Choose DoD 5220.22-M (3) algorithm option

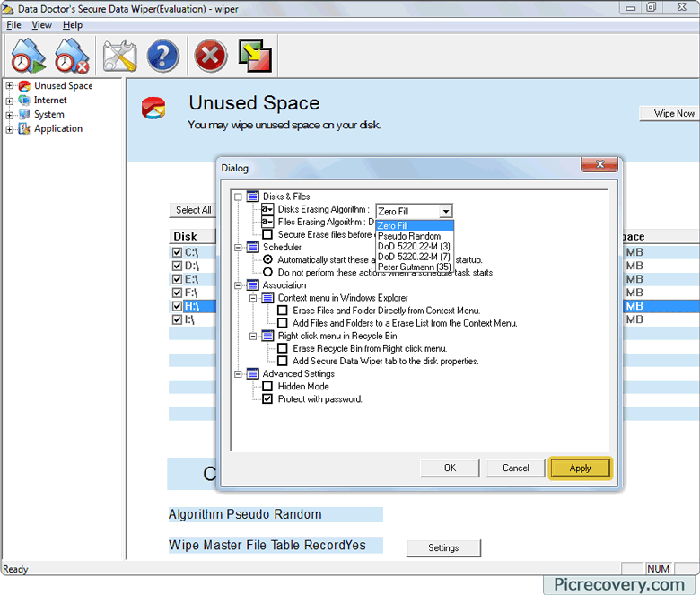point(415,246)
